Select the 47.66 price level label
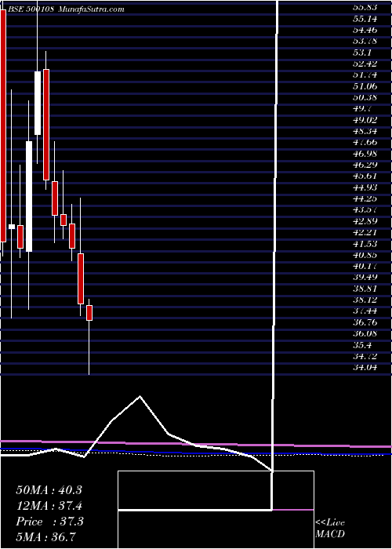The height and width of the screenshot is (549, 392). (364, 143)
